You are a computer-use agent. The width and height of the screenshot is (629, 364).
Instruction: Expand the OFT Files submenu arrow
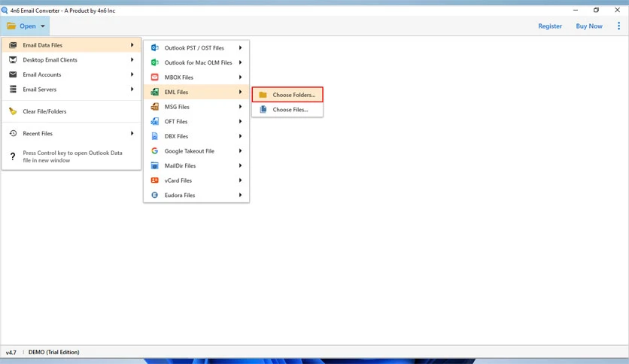click(240, 122)
